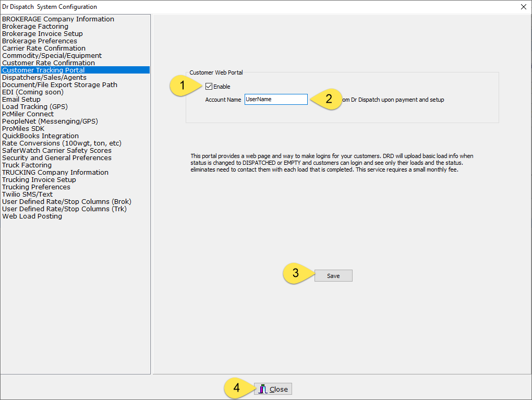Image resolution: width=532 pixels, height=400 pixels.
Task: Click the Account Name label
Action: 223,100
